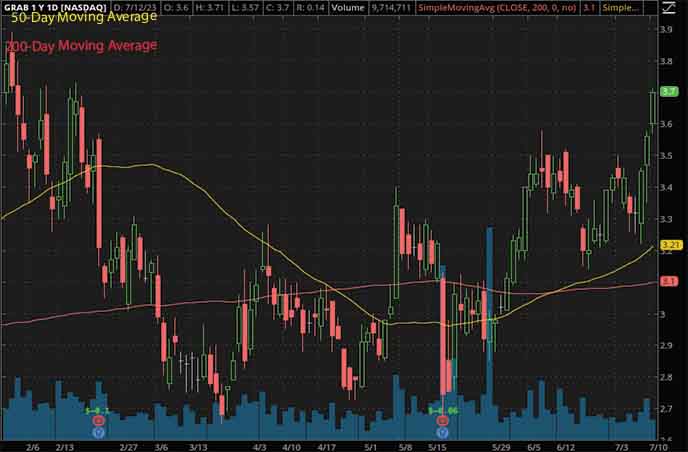
Task: Click the 2/27 date axis label
Action: click(129, 447)
